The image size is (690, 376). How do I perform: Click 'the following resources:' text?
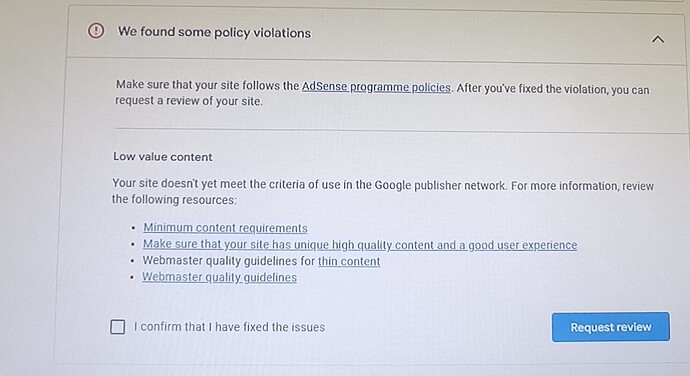(x=174, y=199)
